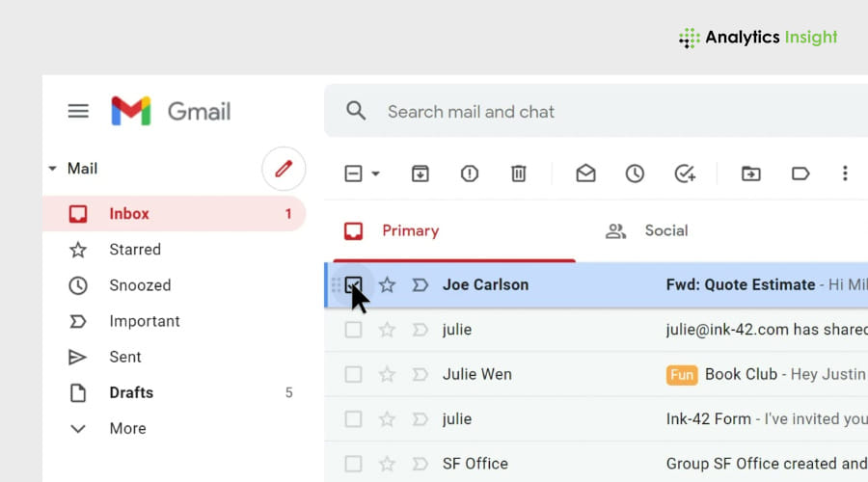The width and height of the screenshot is (868, 482).
Task: Report selected email as spam
Action: (x=470, y=174)
